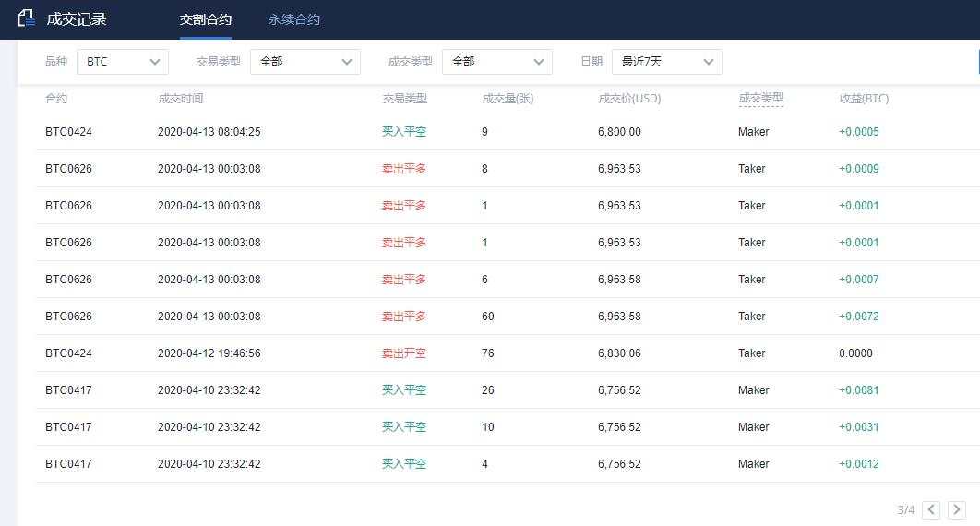Expand the 交易类型 全部 dropdown

coord(305,62)
